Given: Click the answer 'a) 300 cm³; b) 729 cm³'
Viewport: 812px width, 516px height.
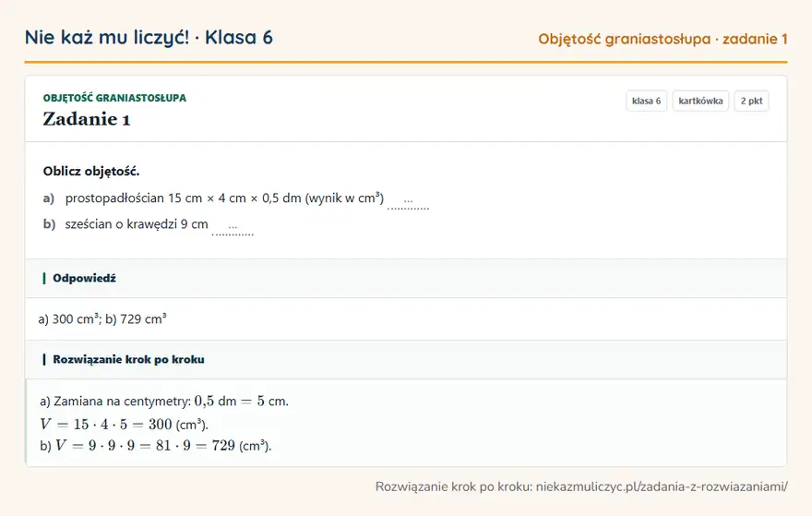Looking at the screenshot, I should (x=102, y=319).
